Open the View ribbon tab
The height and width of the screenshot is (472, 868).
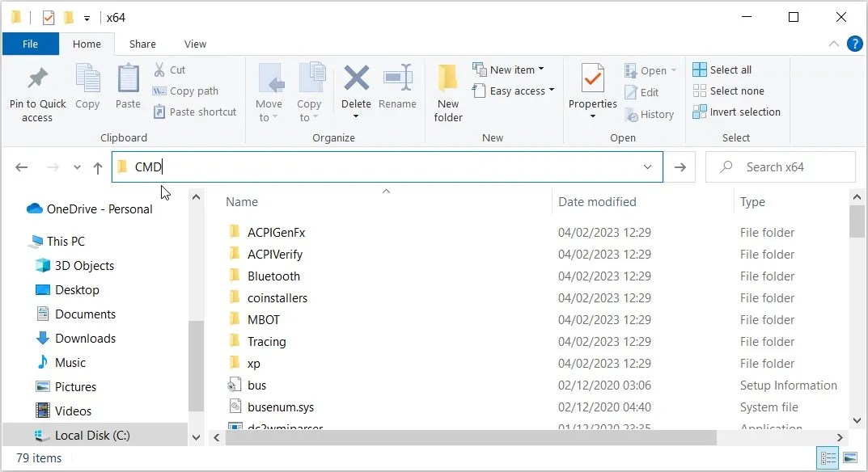pos(195,44)
